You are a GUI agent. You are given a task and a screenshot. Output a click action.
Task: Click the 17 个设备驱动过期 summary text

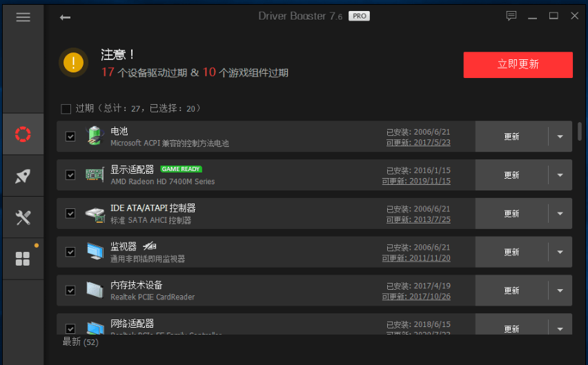[144, 72]
